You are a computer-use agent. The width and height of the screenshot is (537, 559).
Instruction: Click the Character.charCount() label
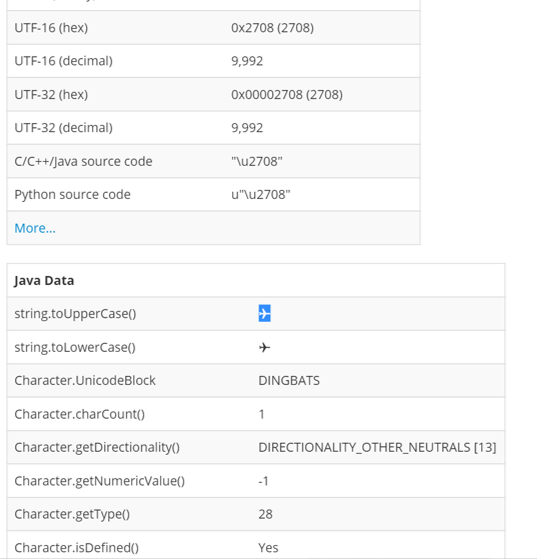coord(80,414)
